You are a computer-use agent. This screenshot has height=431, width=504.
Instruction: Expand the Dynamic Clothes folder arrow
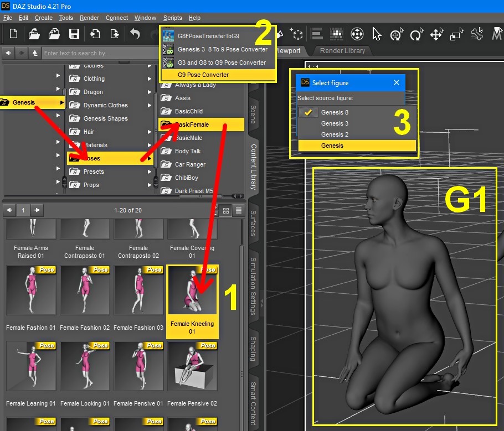[x=149, y=105]
